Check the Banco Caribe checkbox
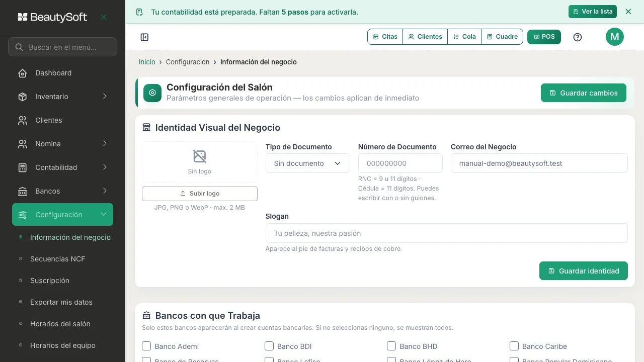Screen dimensions: 644x362 514,346
